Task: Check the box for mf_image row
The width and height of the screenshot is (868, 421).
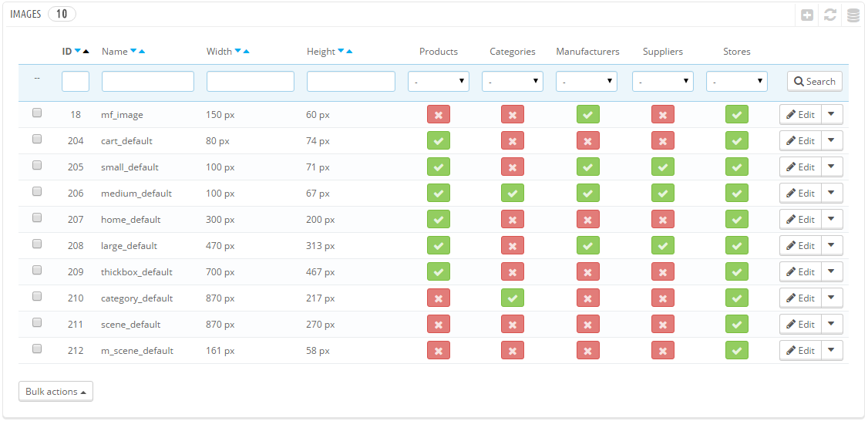Action: [37, 113]
